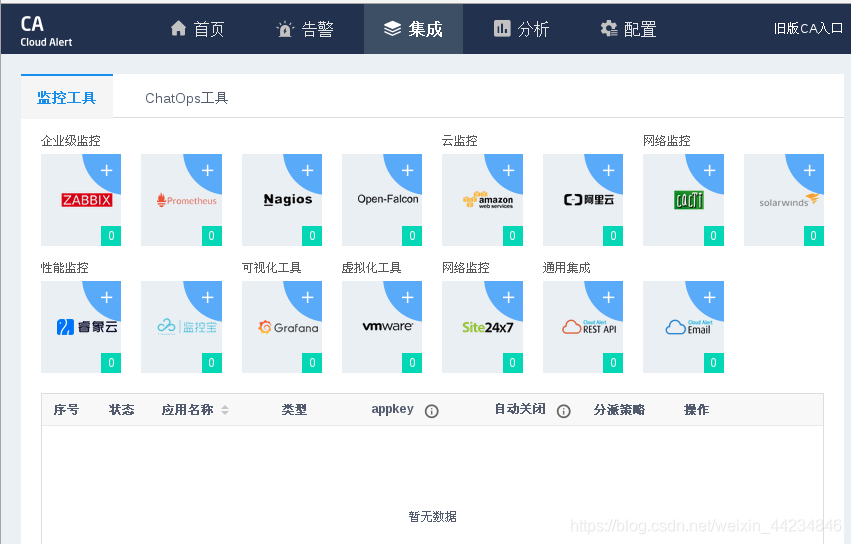This screenshot has width=851, height=544.
Task: Click the info icon next to appkey
Action: [x=431, y=411]
